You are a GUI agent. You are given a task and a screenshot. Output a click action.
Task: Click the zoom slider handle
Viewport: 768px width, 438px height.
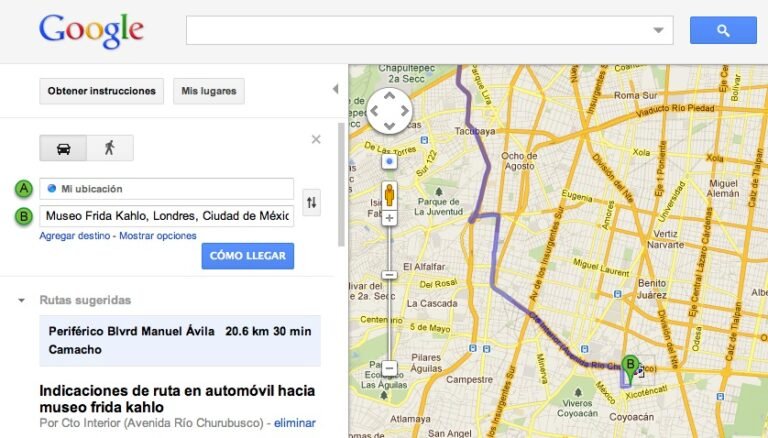click(x=389, y=275)
